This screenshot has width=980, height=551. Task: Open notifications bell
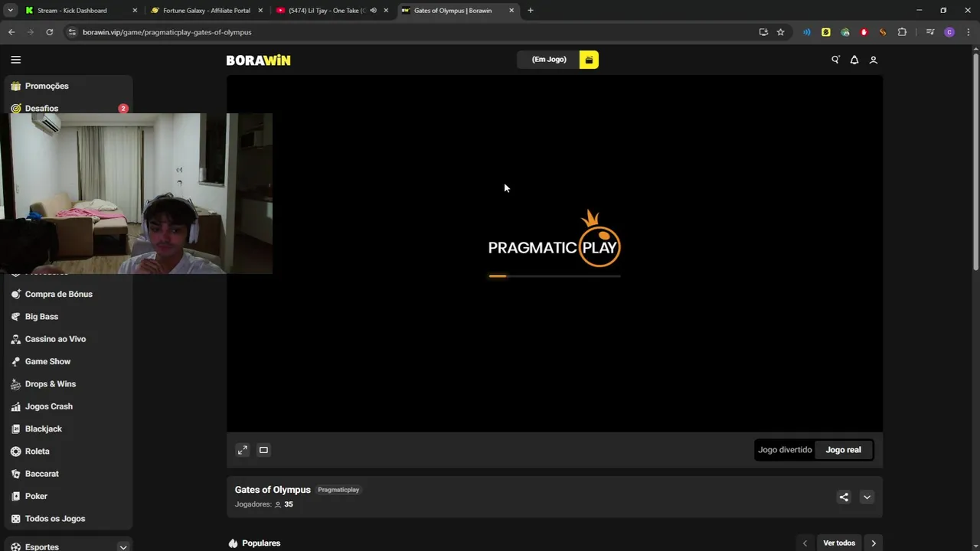(x=854, y=60)
